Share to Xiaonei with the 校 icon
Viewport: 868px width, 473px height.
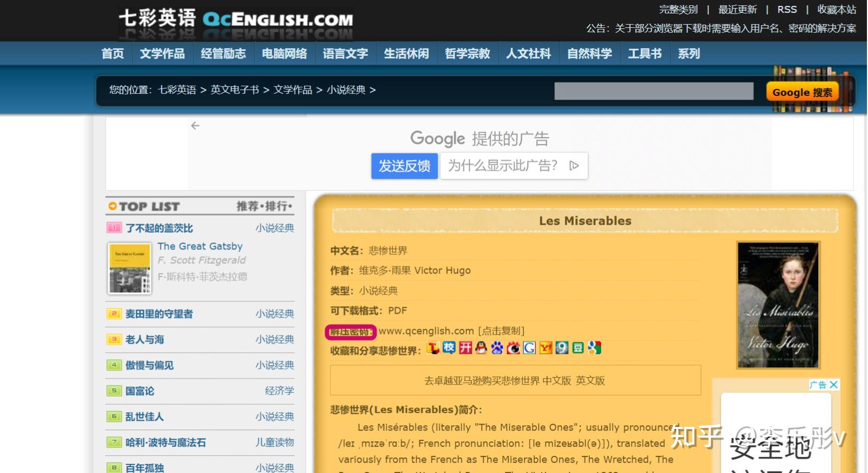tap(449, 348)
